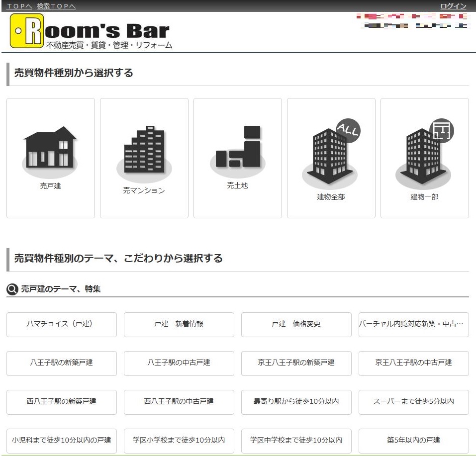Click the Room's Bar logo

[91, 31]
